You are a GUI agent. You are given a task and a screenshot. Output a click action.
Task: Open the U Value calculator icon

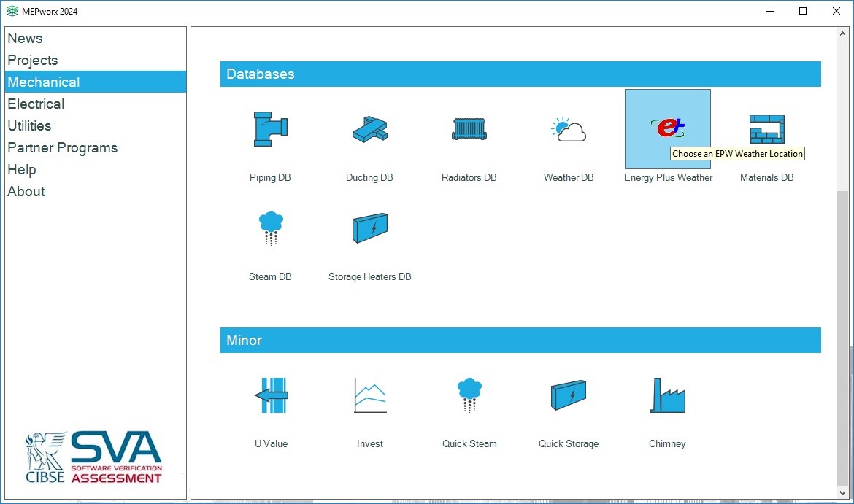coord(272,395)
